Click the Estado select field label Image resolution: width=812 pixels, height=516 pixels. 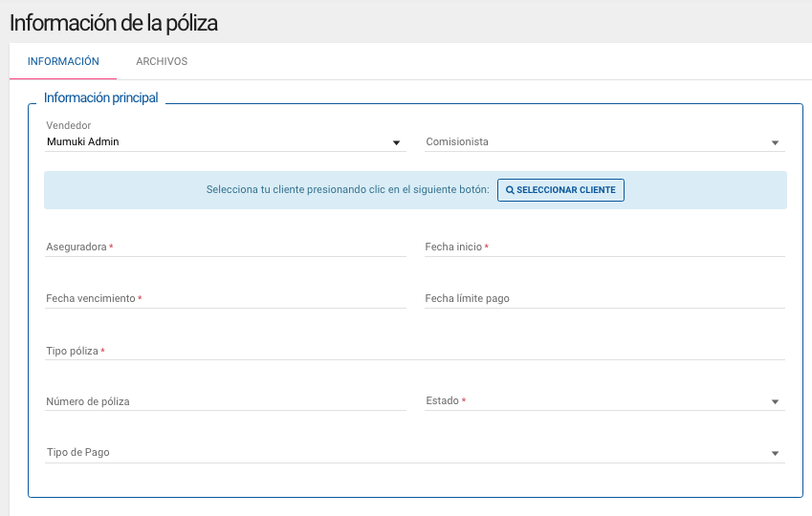pyautogui.click(x=442, y=400)
